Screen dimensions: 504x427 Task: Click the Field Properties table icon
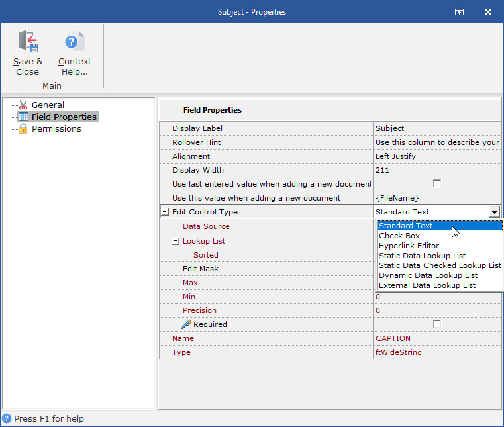click(23, 117)
